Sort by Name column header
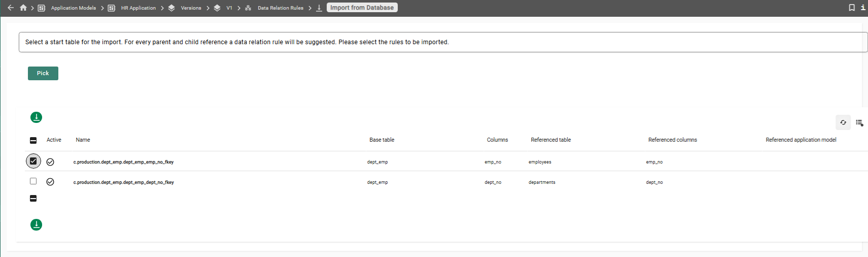The width and height of the screenshot is (868, 257). 83,140
